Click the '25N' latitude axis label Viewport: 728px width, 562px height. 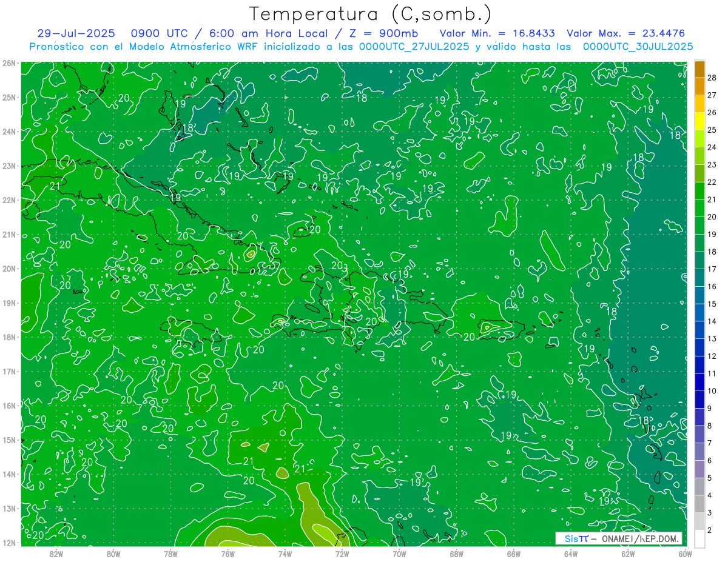(x=9, y=97)
